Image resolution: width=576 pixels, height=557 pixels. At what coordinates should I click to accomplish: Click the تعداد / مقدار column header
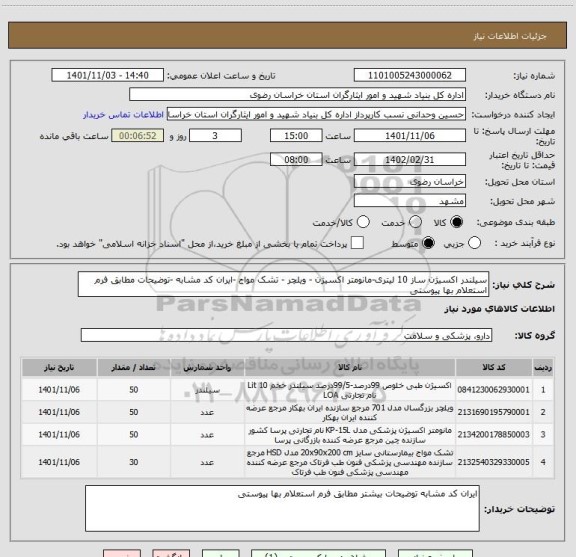pos(134,367)
